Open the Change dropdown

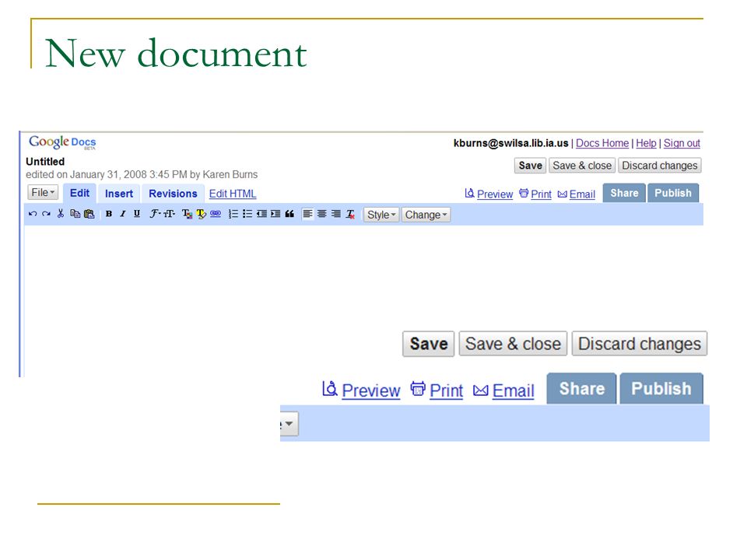(426, 215)
